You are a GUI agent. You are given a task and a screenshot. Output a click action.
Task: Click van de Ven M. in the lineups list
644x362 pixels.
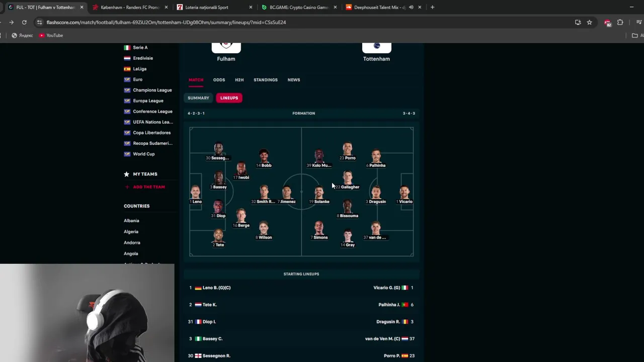coord(382,339)
